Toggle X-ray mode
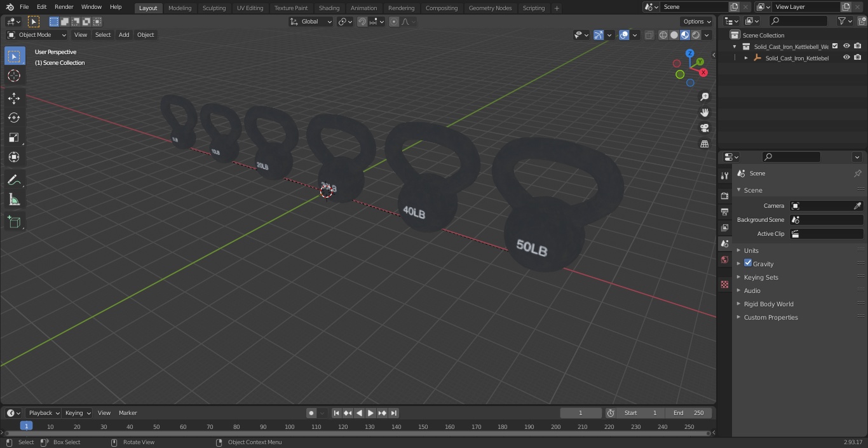868x448 pixels. point(649,35)
